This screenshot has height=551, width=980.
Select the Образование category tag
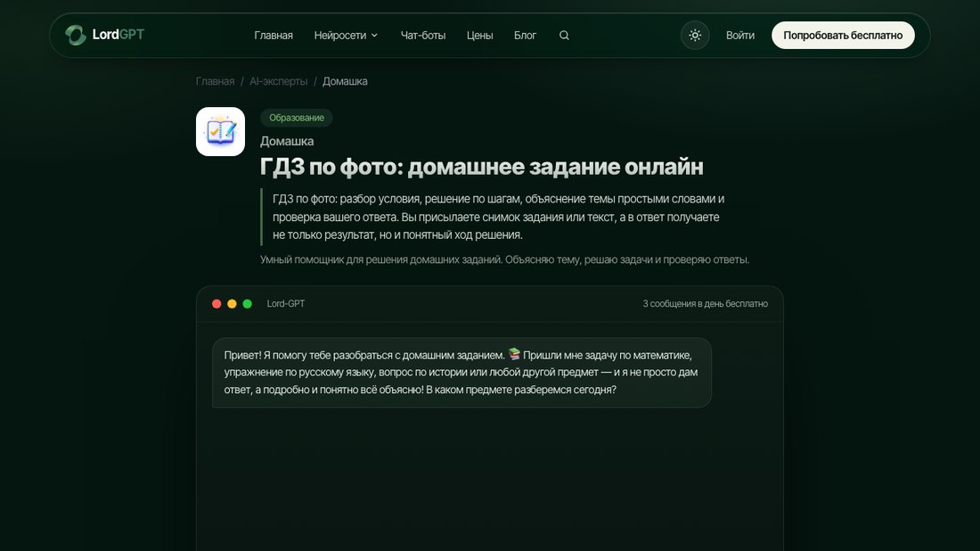pos(297,118)
